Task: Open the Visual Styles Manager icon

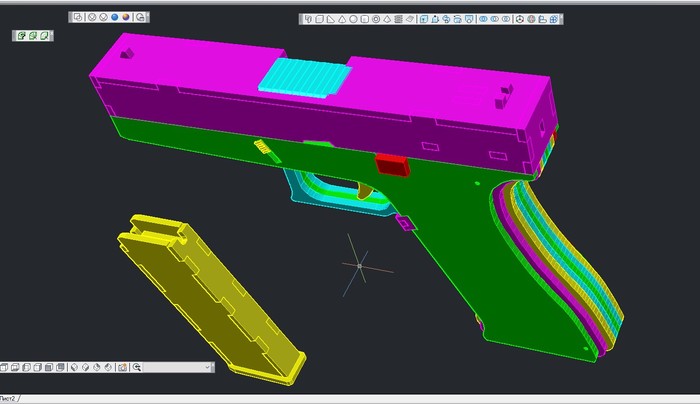Action: pyautogui.click(x=141, y=17)
